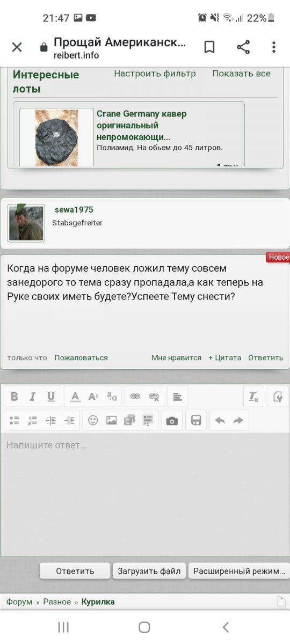Open Настроить фильтр for lots
Viewport: 290px width, 644px height.
click(155, 74)
